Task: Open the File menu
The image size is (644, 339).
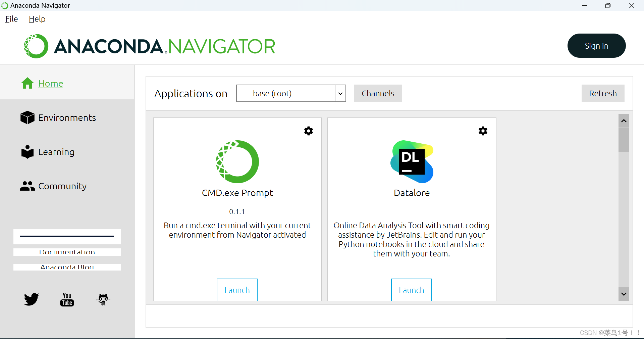Action: point(12,19)
